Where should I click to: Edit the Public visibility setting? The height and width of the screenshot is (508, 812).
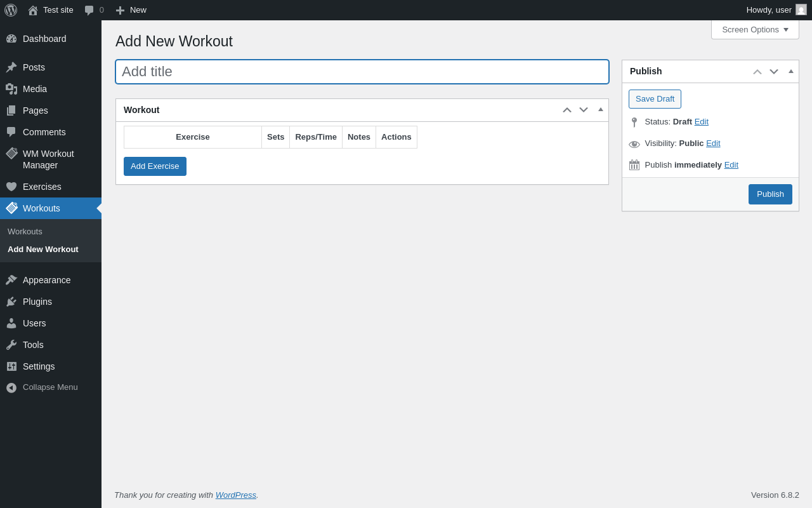713,144
